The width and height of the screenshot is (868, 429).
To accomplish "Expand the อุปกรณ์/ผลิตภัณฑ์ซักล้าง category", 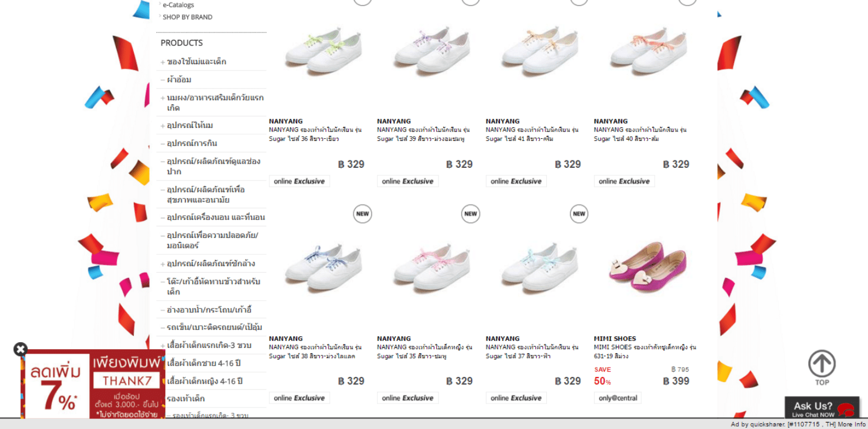I will click(x=163, y=264).
